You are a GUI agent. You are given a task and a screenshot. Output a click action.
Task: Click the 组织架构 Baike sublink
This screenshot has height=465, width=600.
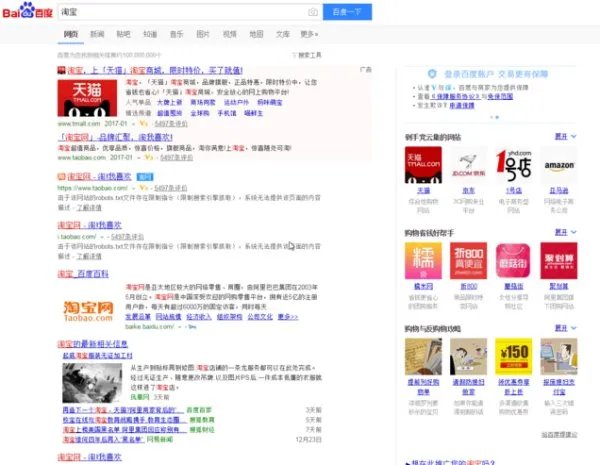tap(230, 317)
